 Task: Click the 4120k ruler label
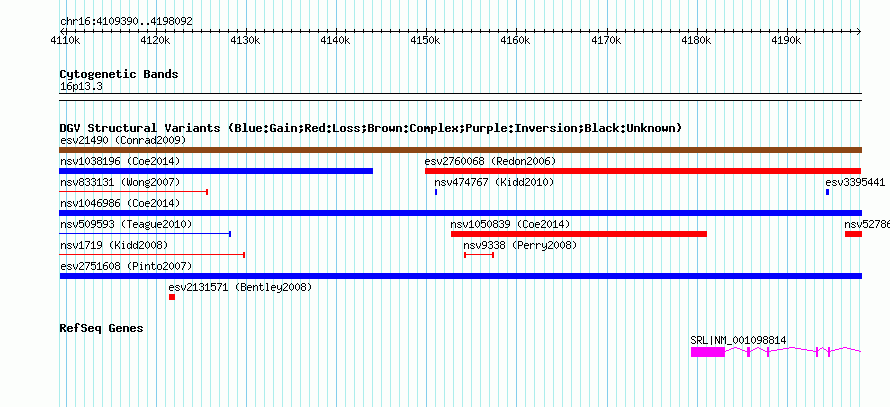(154, 41)
